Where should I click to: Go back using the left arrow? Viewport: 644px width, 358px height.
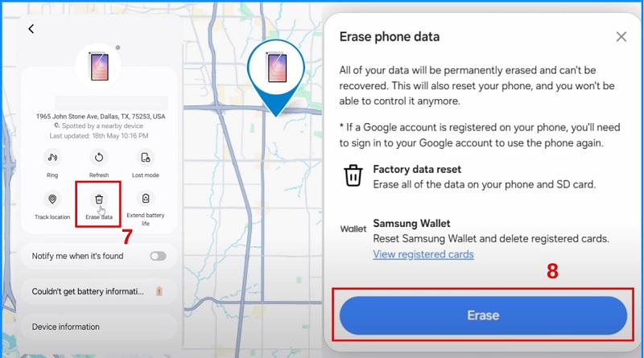(31, 29)
